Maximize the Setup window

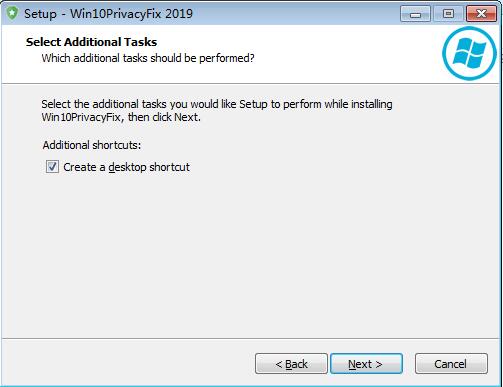pyautogui.click(x=448, y=14)
